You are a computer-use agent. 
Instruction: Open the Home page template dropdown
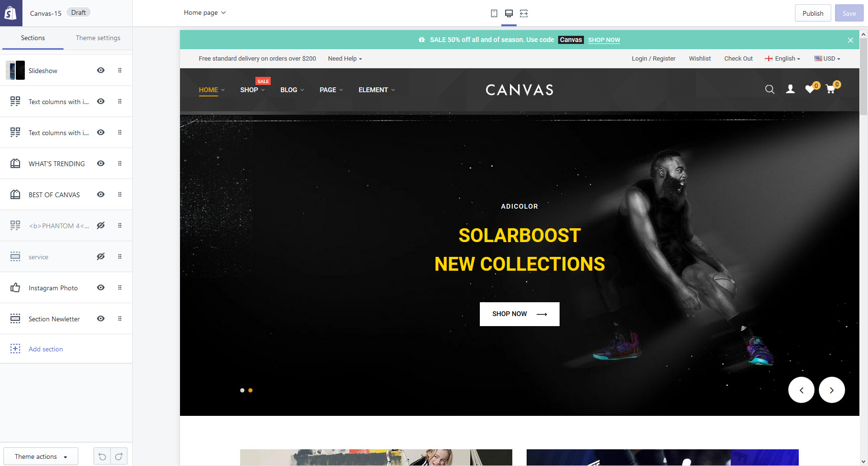(205, 13)
